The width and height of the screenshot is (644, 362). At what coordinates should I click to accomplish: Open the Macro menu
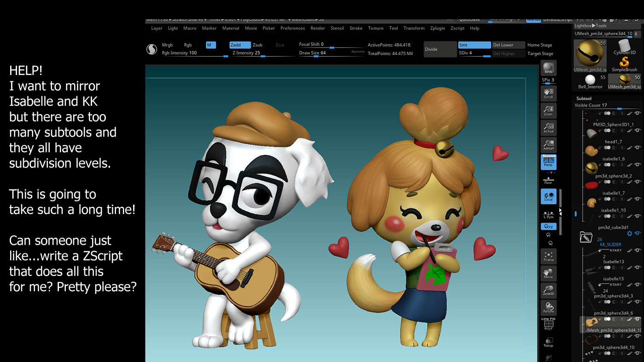tap(190, 28)
